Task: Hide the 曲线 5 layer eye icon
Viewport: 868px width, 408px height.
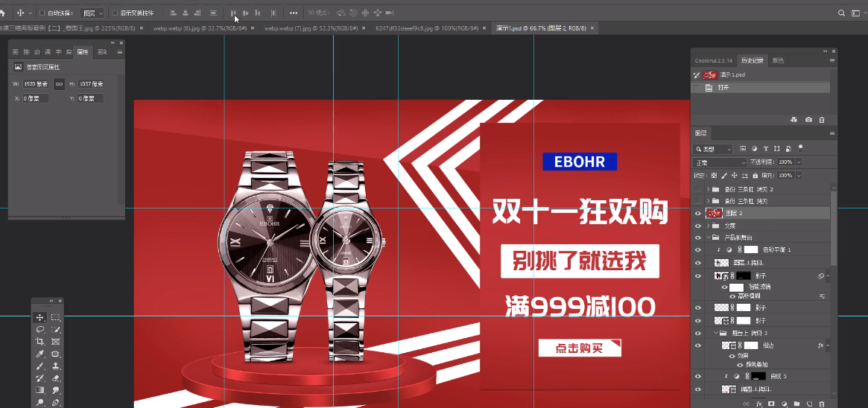Action: [697, 376]
